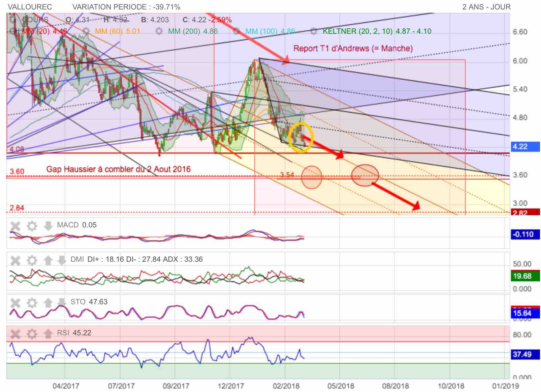
Task: Click the RSI 45.22 label
Action: pos(74,333)
